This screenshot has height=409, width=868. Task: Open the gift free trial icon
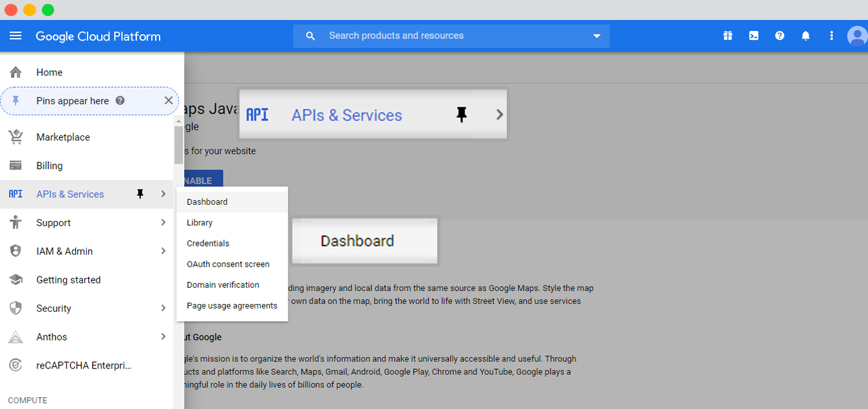coord(728,36)
